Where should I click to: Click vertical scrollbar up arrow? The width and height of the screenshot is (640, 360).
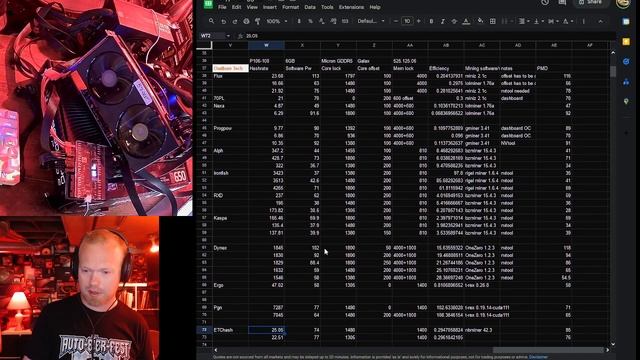tap(613, 53)
